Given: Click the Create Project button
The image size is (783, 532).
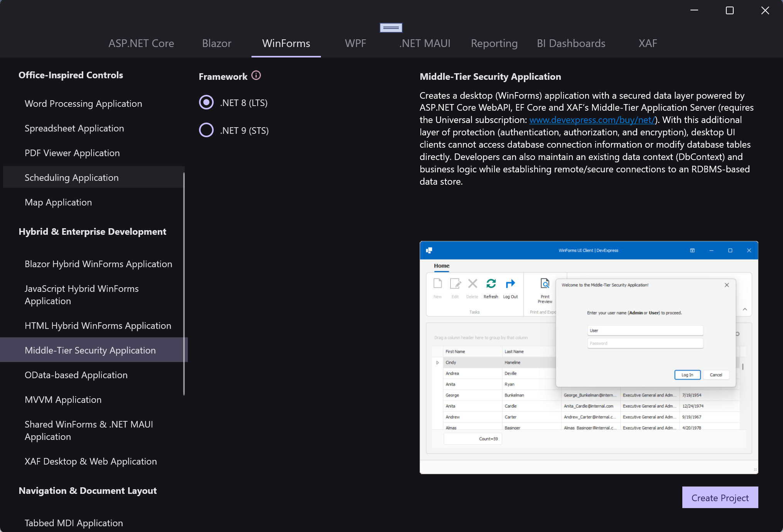Looking at the screenshot, I should click(x=720, y=497).
